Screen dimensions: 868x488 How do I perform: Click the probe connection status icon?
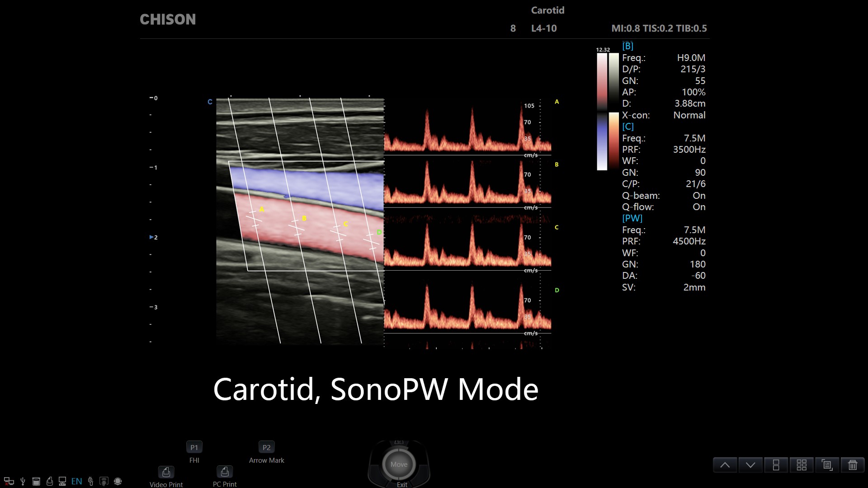pyautogui.click(x=90, y=481)
